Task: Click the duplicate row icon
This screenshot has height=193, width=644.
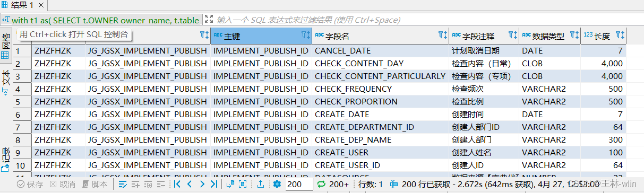Action: [x=148, y=185]
